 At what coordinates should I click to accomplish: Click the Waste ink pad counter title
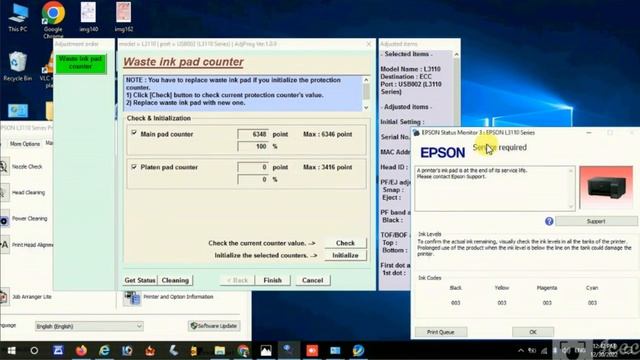[x=183, y=62]
